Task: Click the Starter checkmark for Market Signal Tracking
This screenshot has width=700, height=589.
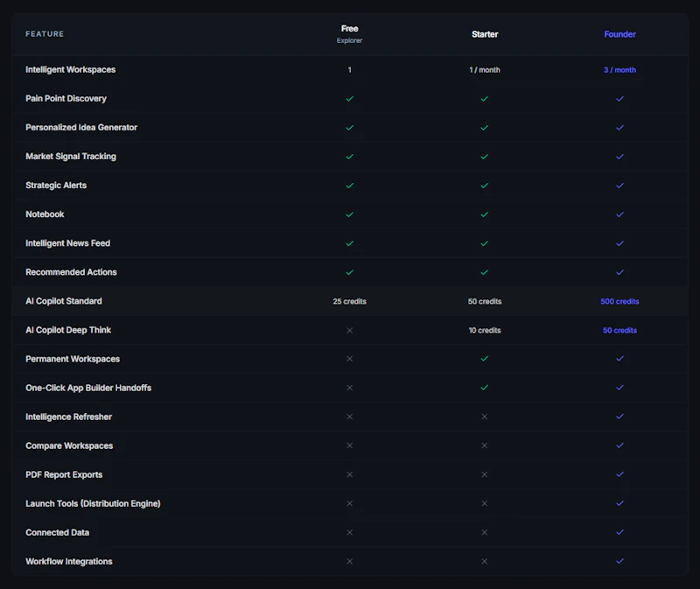Action: tap(485, 157)
